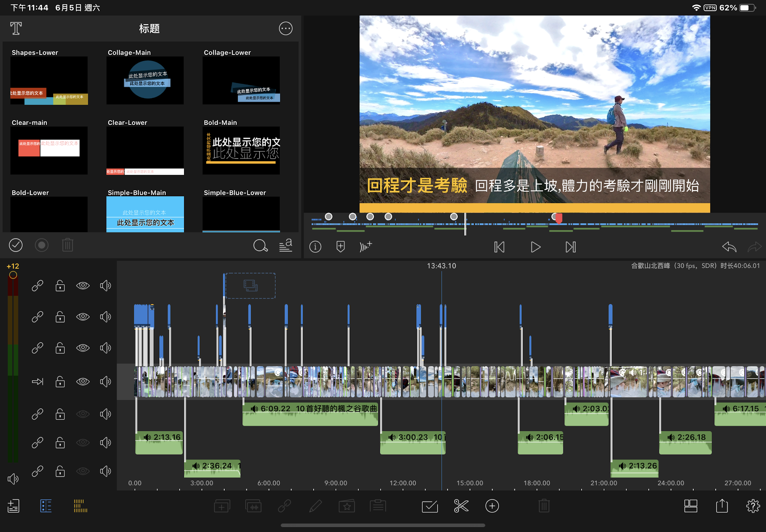Click the search magnifier in titles panel
The image size is (766, 532).
(260, 246)
